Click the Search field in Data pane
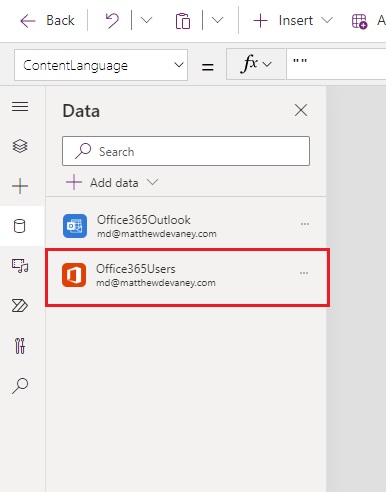 tap(186, 151)
